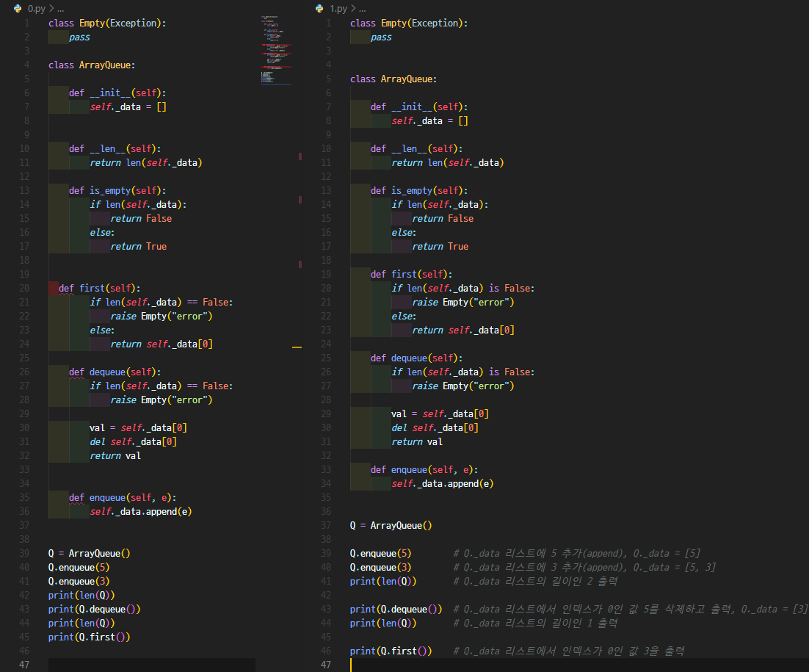Image resolution: width=809 pixels, height=672 pixels.
Task: Click 'del self._data[0]' in 0.py
Action: tap(133, 441)
